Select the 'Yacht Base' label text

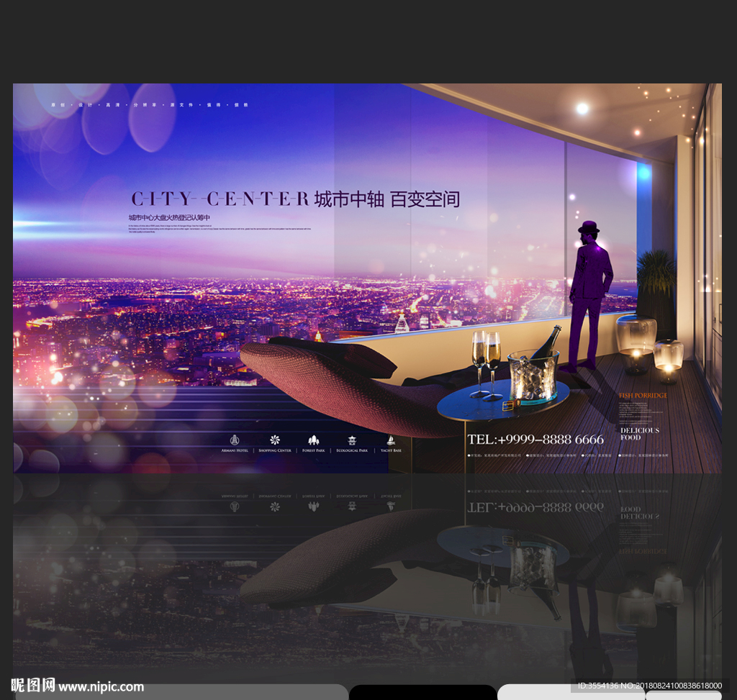(391, 450)
